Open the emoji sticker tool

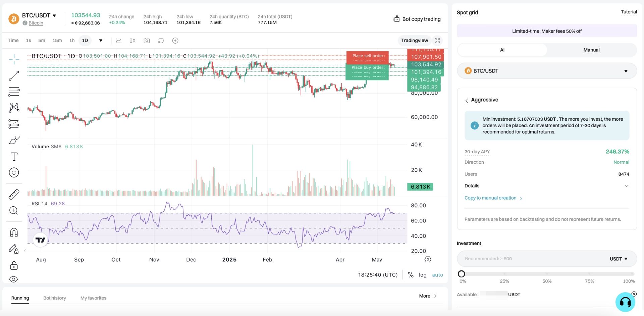click(x=14, y=173)
